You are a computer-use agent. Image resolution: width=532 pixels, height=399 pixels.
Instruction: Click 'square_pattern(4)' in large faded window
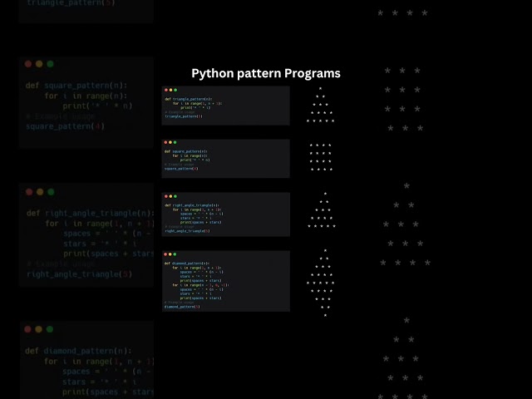[x=65, y=126]
